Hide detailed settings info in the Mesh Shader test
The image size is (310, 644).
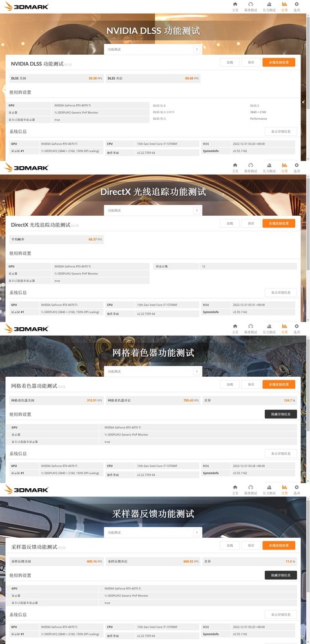tap(281, 414)
